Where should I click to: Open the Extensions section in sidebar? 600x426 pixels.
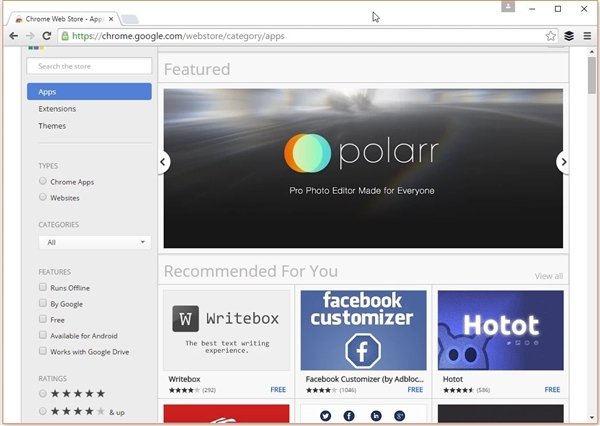(x=57, y=108)
